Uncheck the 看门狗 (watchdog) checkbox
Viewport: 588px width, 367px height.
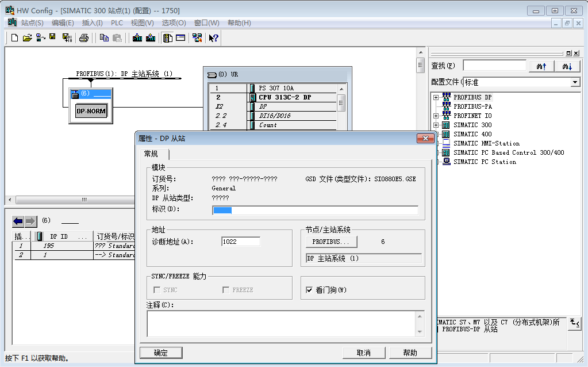point(309,290)
